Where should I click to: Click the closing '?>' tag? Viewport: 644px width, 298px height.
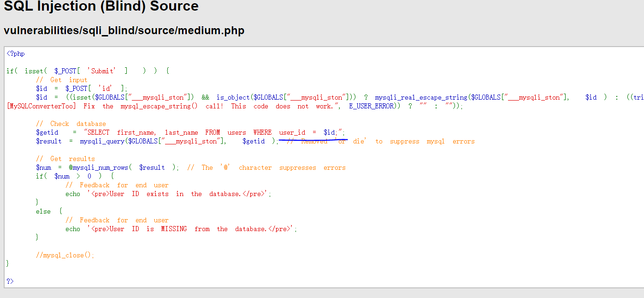[x=10, y=281]
